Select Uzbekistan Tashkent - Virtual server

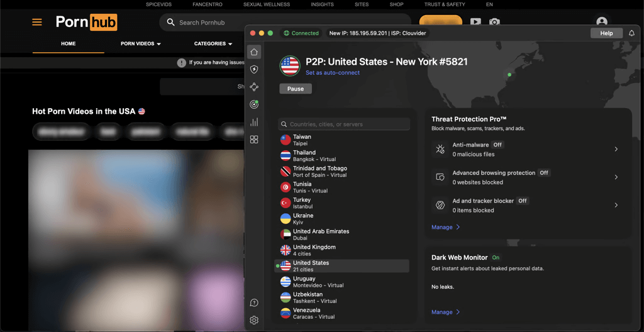[341, 297]
